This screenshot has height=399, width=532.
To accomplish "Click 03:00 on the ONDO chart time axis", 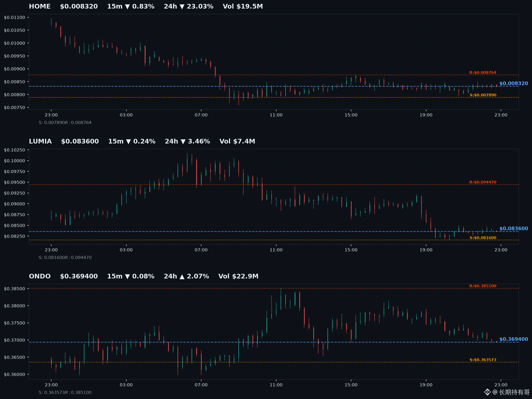I will coord(126,385).
